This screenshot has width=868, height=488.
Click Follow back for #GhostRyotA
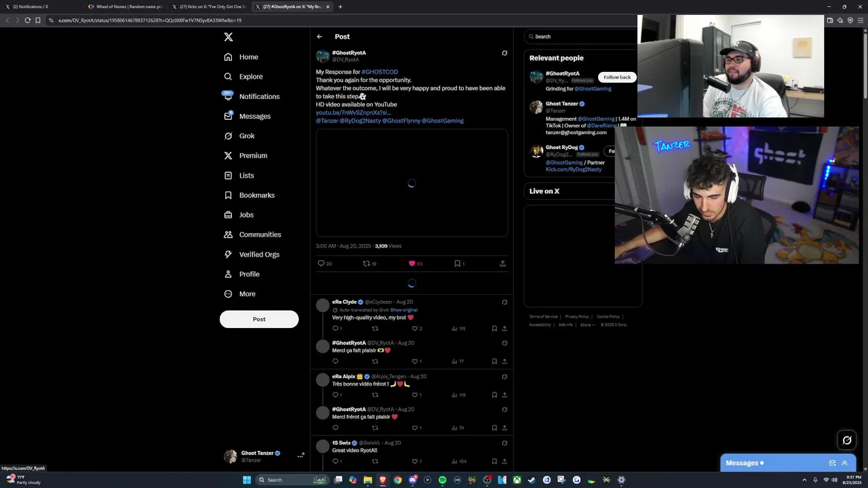click(x=617, y=77)
